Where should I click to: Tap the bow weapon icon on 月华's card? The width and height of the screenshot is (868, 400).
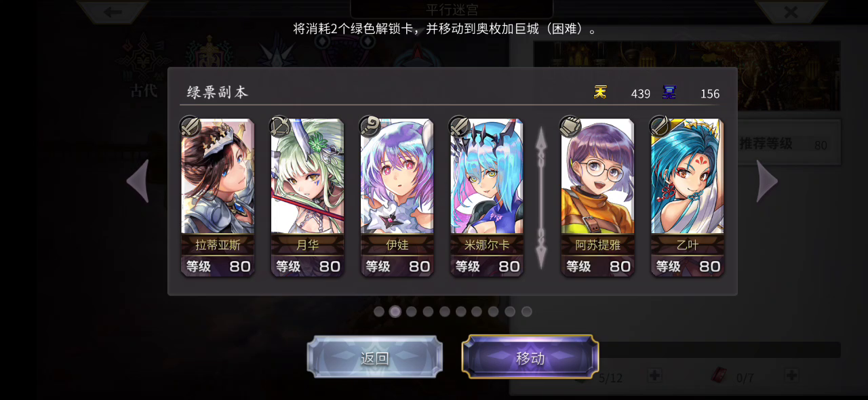tap(280, 126)
